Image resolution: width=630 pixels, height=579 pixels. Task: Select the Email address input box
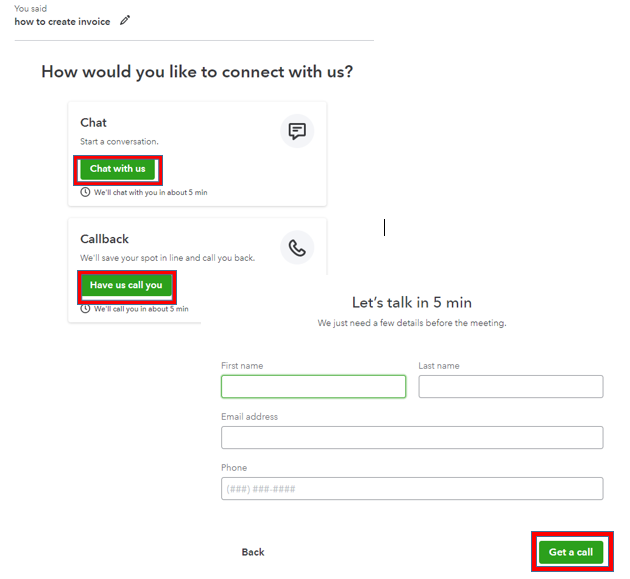412,438
